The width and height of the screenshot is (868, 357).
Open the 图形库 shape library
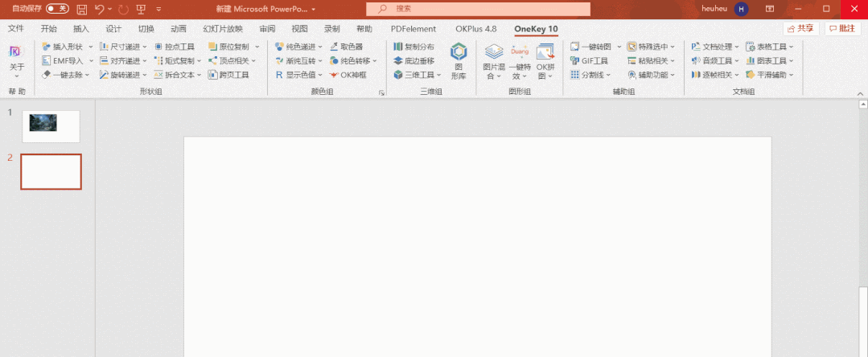459,61
